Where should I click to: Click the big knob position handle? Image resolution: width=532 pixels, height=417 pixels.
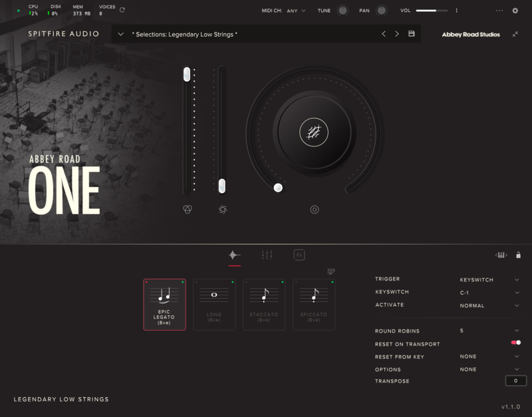(x=278, y=188)
